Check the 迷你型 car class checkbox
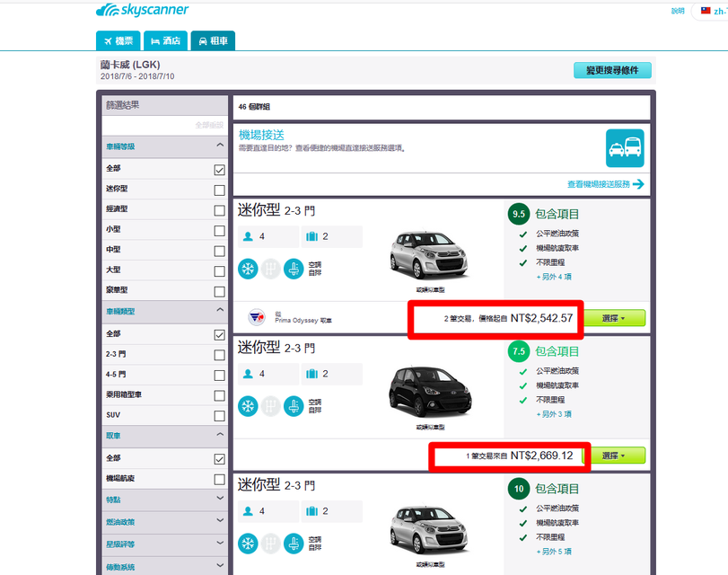Image resolution: width=728 pixels, height=575 pixels. (x=219, y=190)
